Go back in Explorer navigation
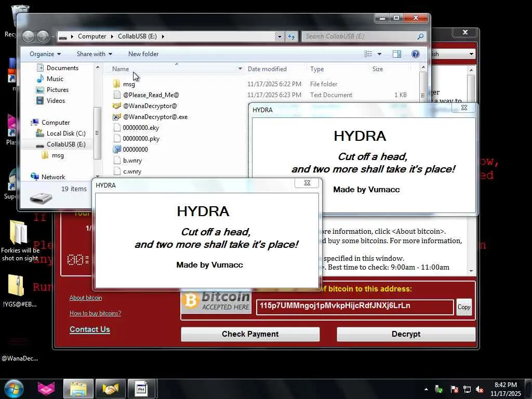 coord(29,36)
